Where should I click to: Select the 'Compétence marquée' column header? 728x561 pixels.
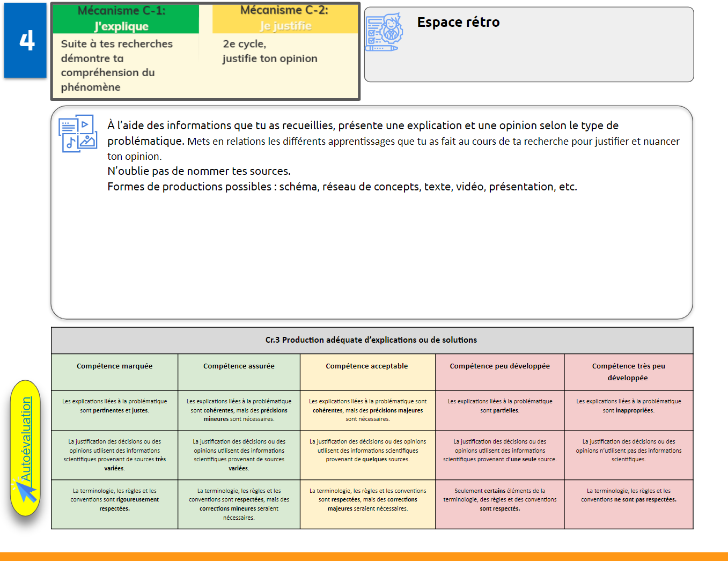click(114, 372)
